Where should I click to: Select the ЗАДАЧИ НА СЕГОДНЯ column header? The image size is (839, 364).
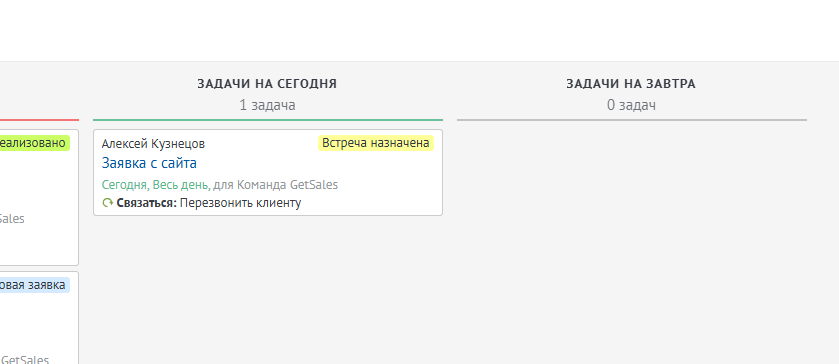pos(267,84)
